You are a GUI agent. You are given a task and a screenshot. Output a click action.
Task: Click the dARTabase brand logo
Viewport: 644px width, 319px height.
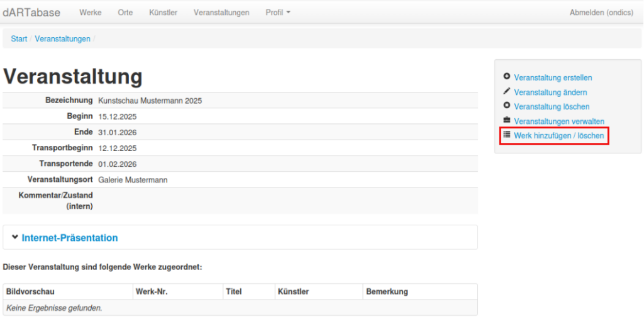click(x=33, y=13)
